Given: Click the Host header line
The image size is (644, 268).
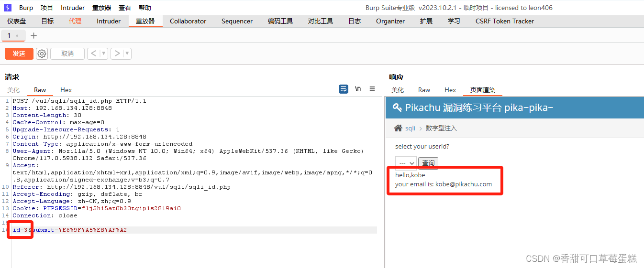Looking at the screenshot, I should (62, 108).
